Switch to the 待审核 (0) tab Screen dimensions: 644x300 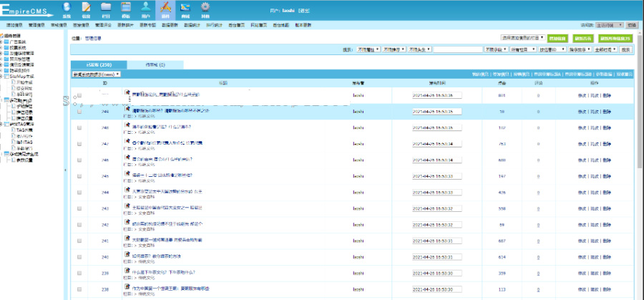click(155, 65)
